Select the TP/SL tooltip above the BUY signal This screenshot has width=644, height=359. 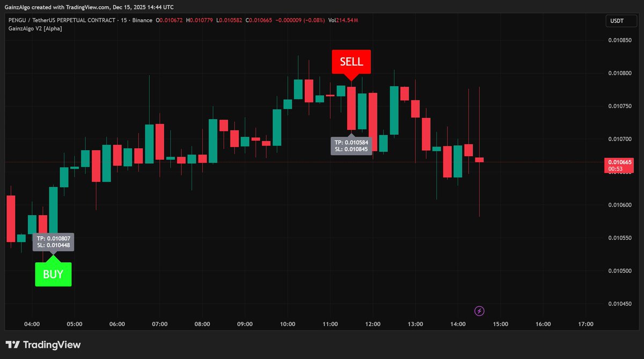(54, 243)
